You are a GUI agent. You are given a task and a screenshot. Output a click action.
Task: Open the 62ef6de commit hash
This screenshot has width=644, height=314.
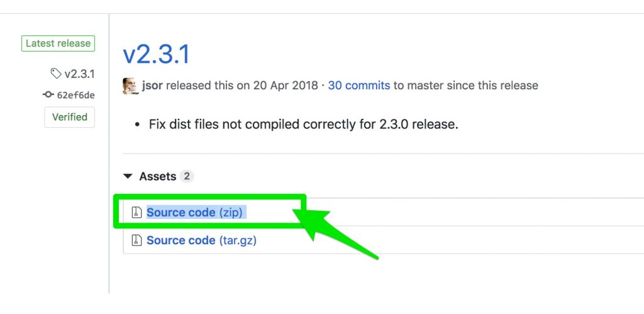[x=75, y=95]
